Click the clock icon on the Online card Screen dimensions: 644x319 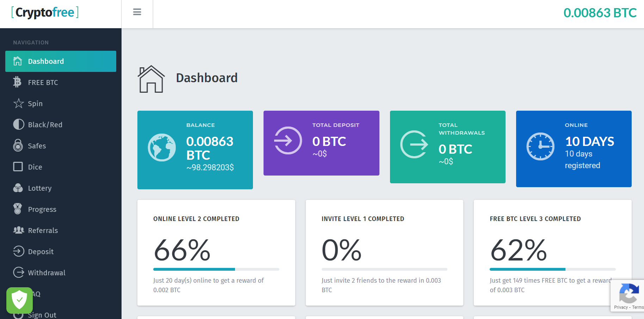coord(540,146)
